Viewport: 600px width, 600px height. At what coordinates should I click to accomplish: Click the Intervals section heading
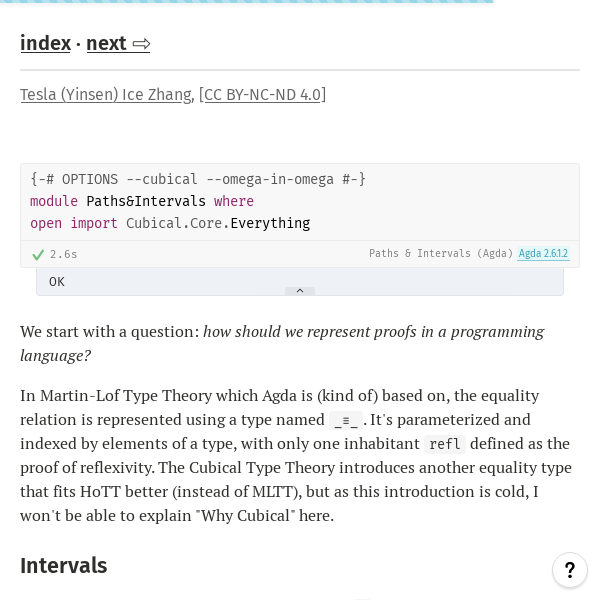pos(64,566)
